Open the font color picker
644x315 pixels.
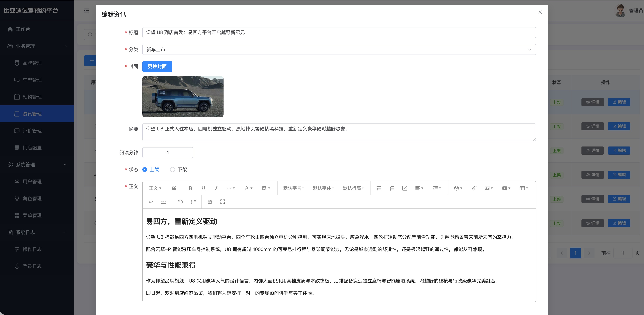248,188
